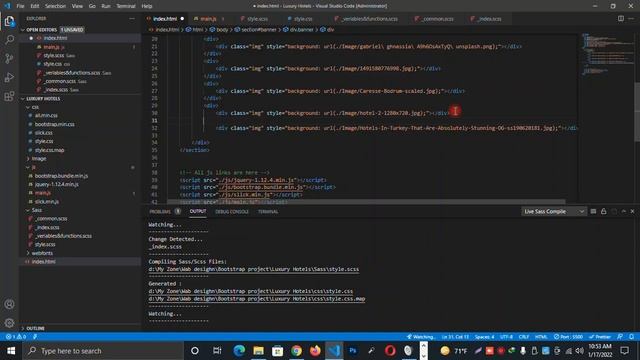Select index.html at tree bottom
The width and height of the screenshot is (640, 360).
(44, 262)
